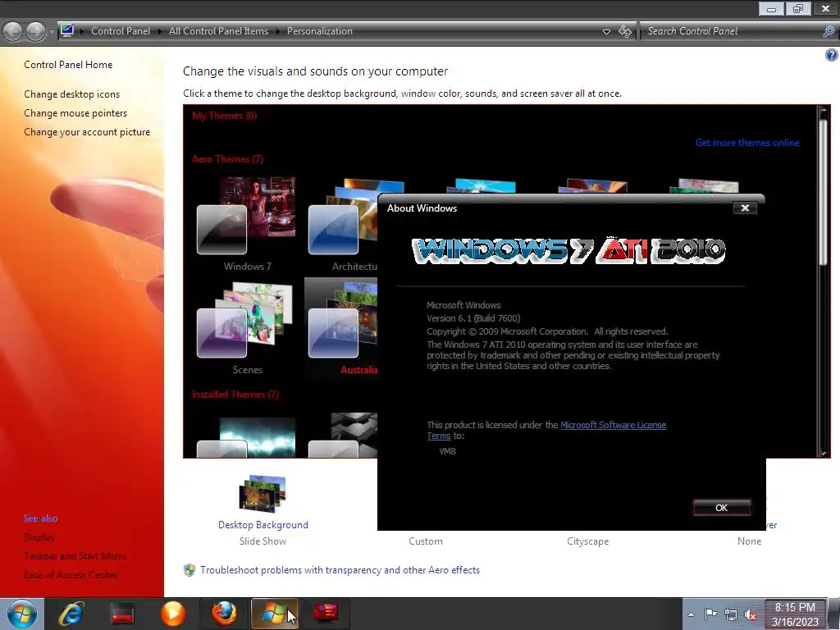The image size is (840, 630).
Task: Open Recent Pages dropdown beside Forward arrow
Action: point(52,32)
